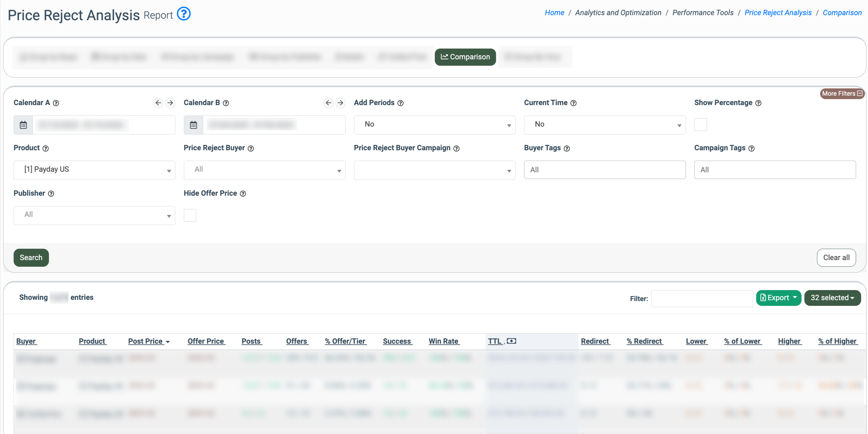The image size is (868, 434).
Task: Open the 32 selected columns dropdown
Action: (832, 298)
